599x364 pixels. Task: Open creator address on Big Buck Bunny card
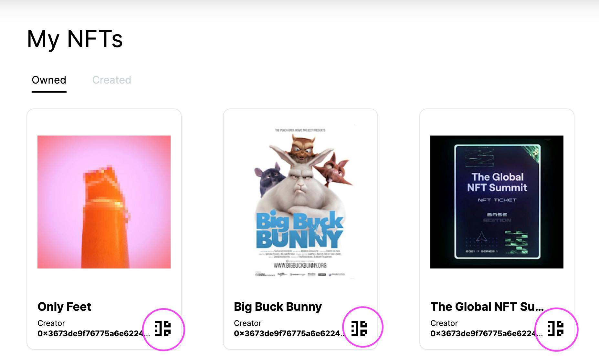[287, 334]
